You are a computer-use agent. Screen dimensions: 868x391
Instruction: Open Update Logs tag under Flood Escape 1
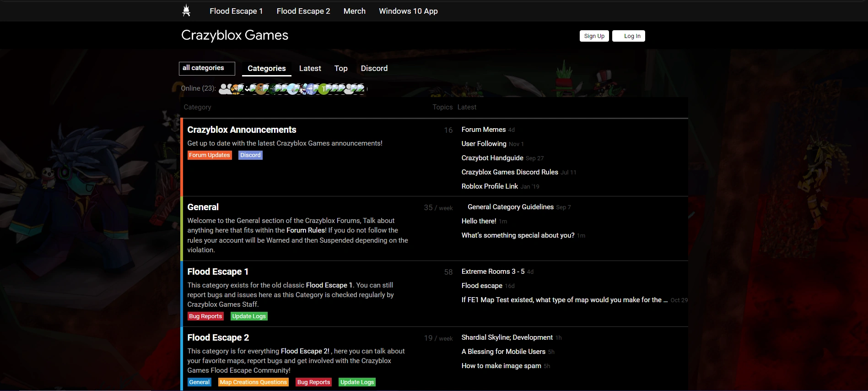click(249, 316)
